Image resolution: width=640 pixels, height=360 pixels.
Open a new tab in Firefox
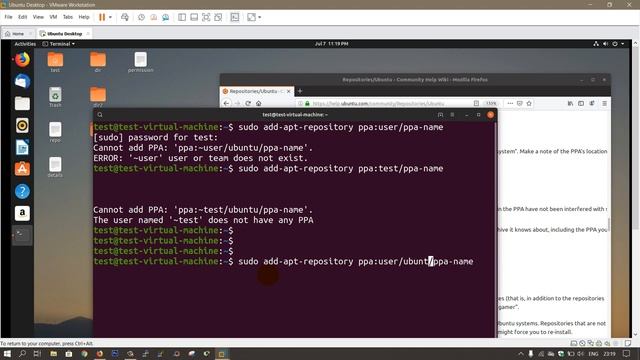[x=300, y=91]
